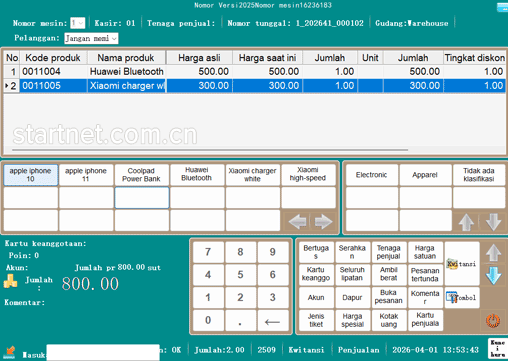Click numpad key 2
508x361 pixels.
tap(240, 297)
